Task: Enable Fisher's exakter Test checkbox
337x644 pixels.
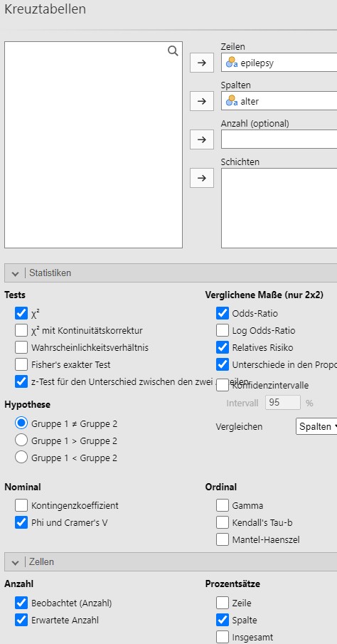Action: tap(21, 364)
